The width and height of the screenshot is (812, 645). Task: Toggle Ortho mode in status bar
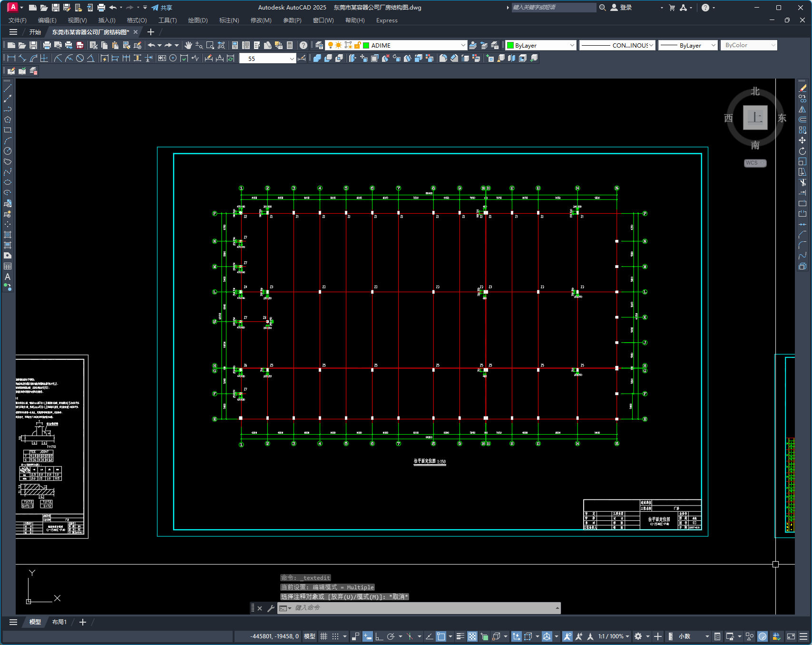point(379,636)
